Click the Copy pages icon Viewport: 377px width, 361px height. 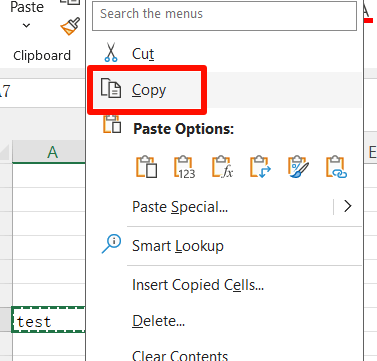tap(111, 88)
